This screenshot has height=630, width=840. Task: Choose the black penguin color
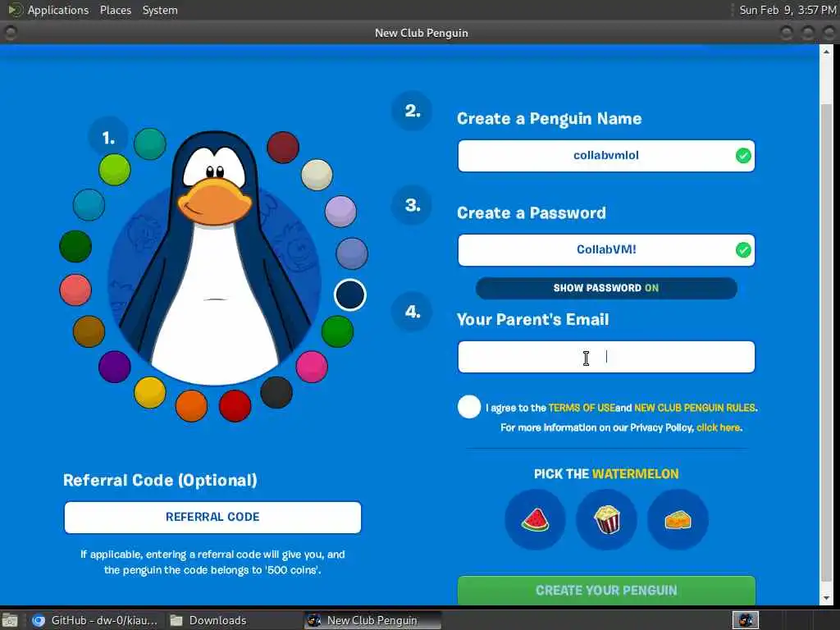(x=276, y=392)
